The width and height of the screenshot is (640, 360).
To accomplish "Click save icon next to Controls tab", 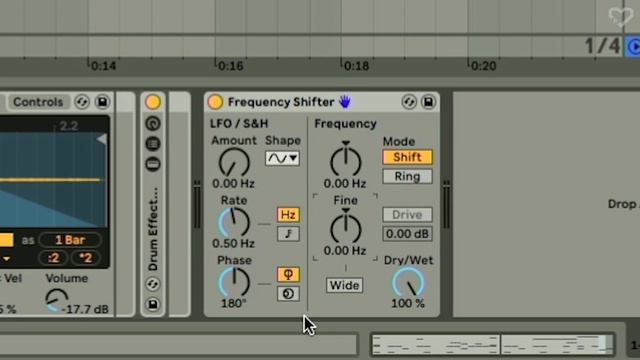I will click(102, 102).
